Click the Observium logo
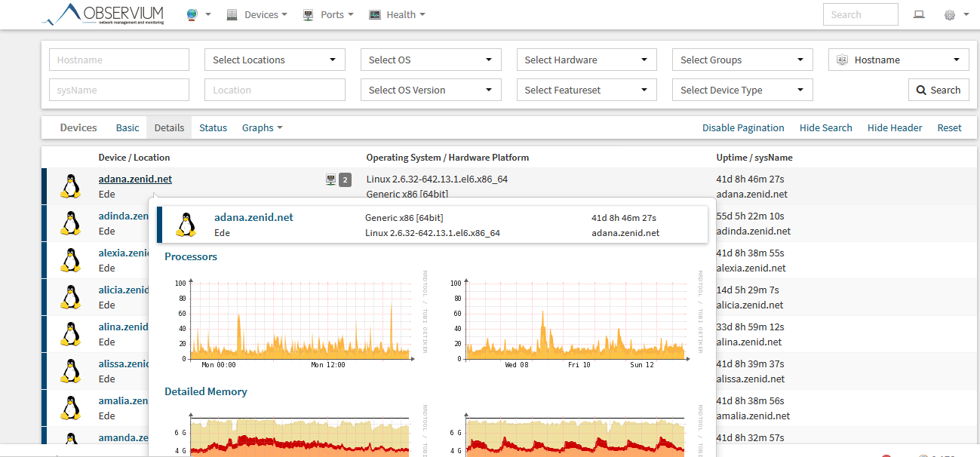 [x=103, y=14]
